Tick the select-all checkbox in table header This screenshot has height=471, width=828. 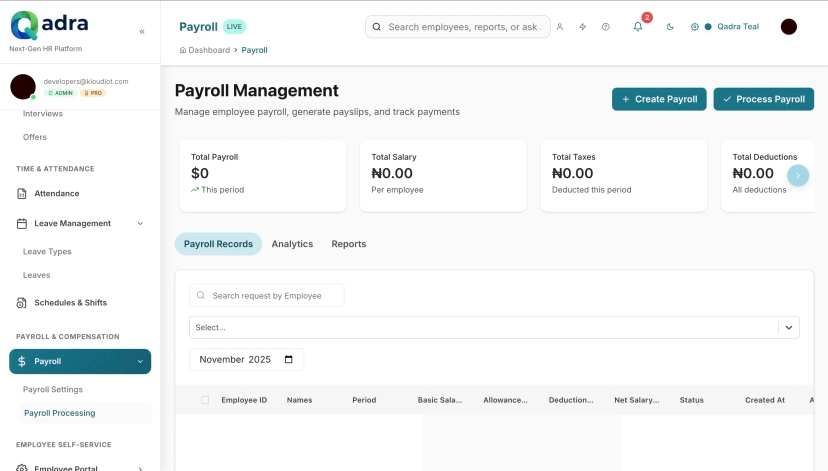pos(205,400)
